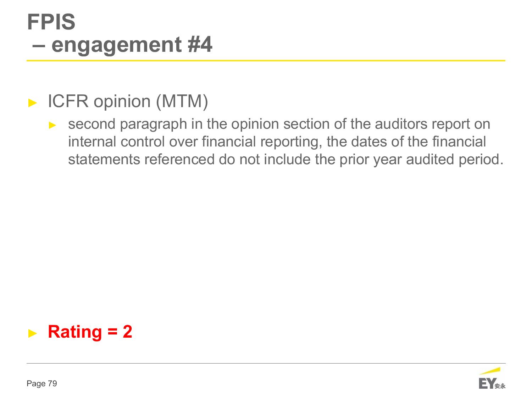Select the engagement #4 subtitle line
Viewport: 532px width, 399px height.
click(122, 45)
